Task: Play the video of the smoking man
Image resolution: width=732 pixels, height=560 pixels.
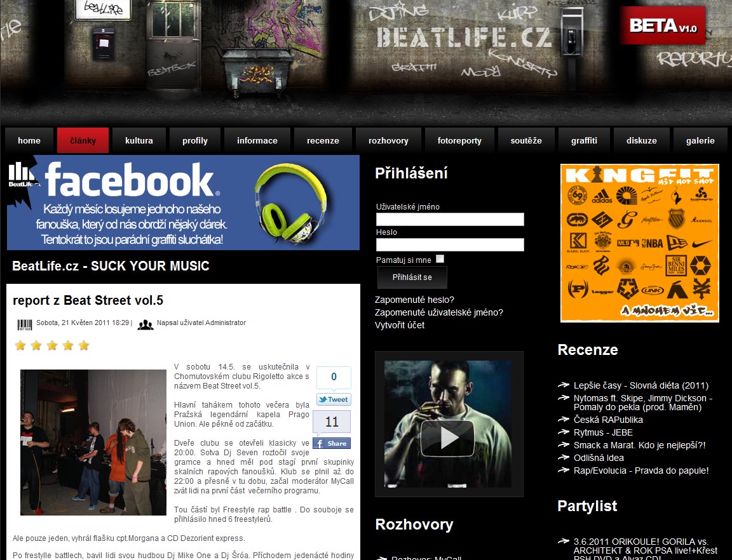Action: coord(448,438)
